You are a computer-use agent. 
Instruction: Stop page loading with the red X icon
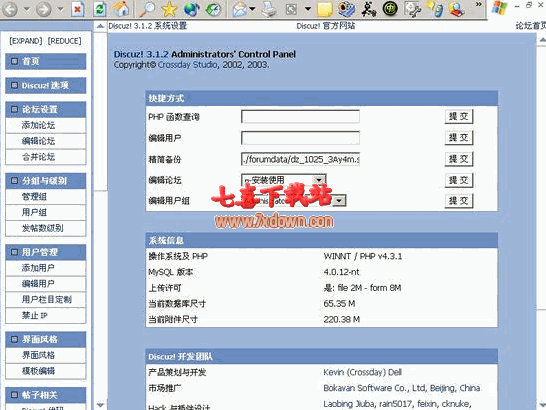coord(78,9)
